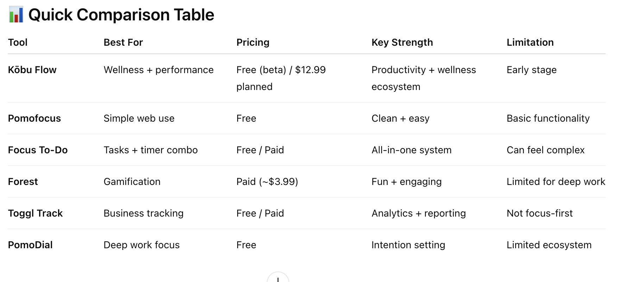Click the Kōbu Flow tool name
Screen dimensions: 644x282
(32, 70)
